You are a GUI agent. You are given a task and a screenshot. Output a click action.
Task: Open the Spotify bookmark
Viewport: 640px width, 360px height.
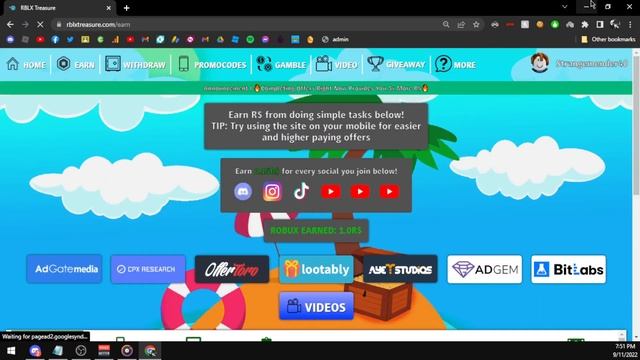tap(250, 39)
